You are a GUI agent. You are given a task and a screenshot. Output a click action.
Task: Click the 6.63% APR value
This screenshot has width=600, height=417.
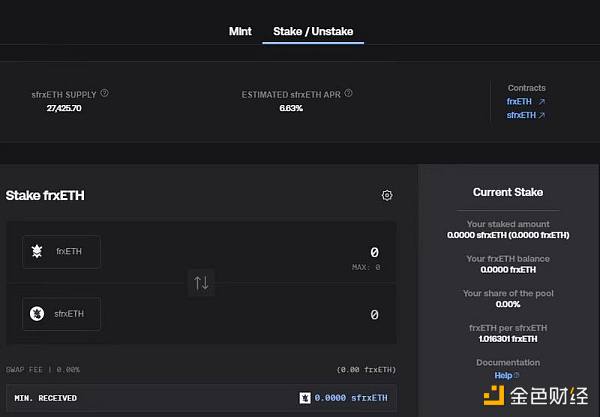(x=291, y=108)
